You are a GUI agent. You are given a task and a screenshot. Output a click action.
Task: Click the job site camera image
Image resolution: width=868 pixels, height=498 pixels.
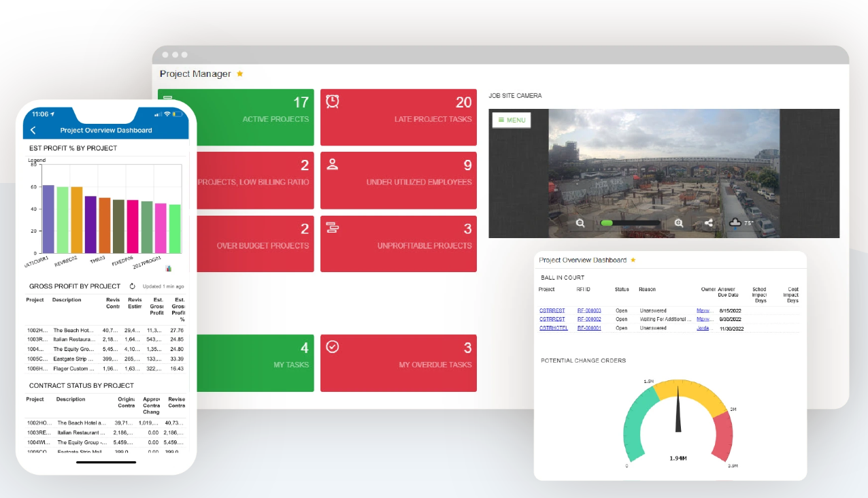[x=664, y=173]
